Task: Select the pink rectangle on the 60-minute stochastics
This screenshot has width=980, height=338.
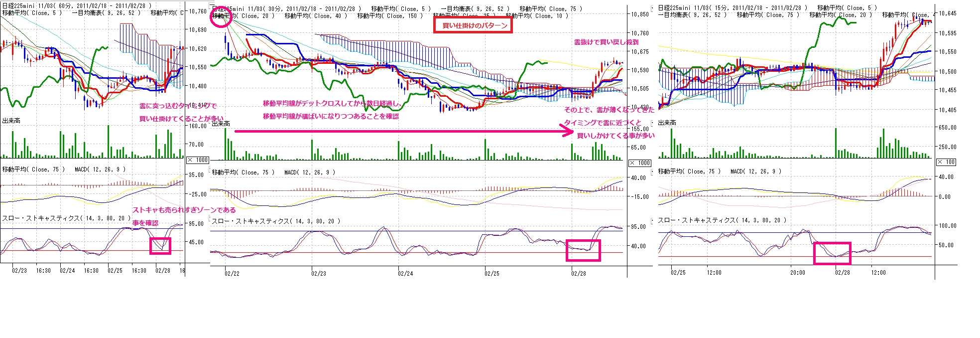Action: tap(160, 246)
